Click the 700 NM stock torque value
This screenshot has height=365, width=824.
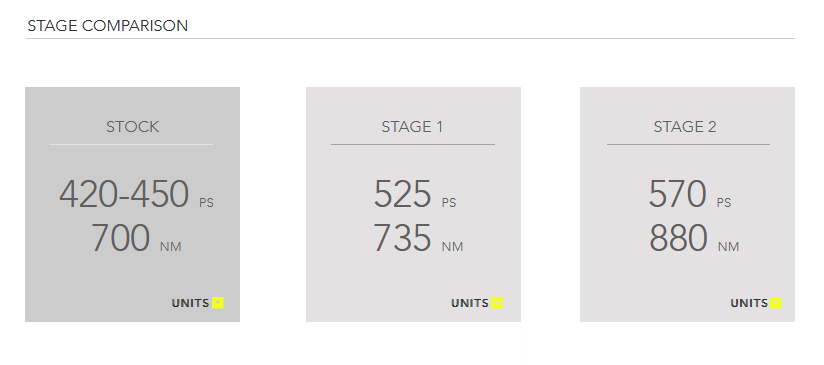136,238
